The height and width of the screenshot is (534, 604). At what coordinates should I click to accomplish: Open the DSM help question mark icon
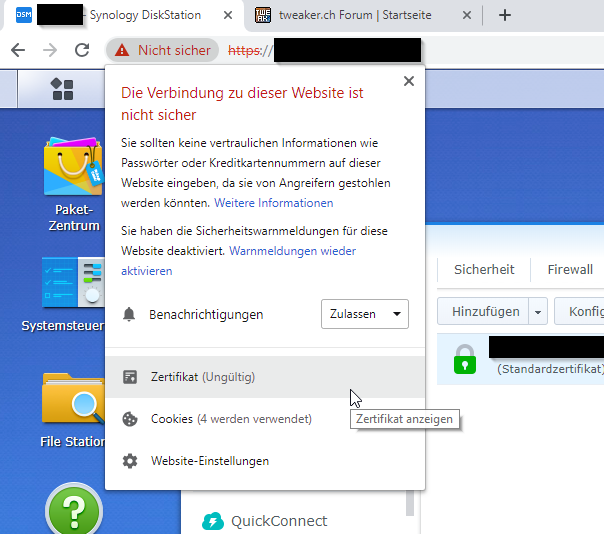(x=72, y=510)
